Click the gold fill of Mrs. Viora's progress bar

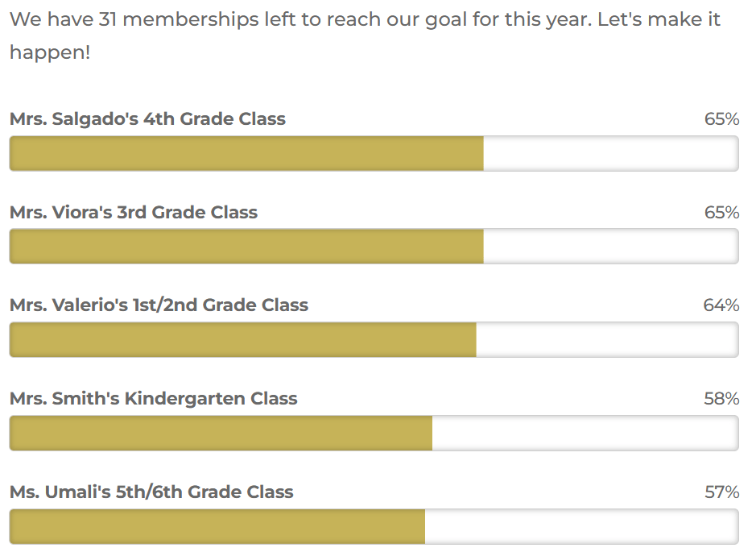[x=246, y=247]
